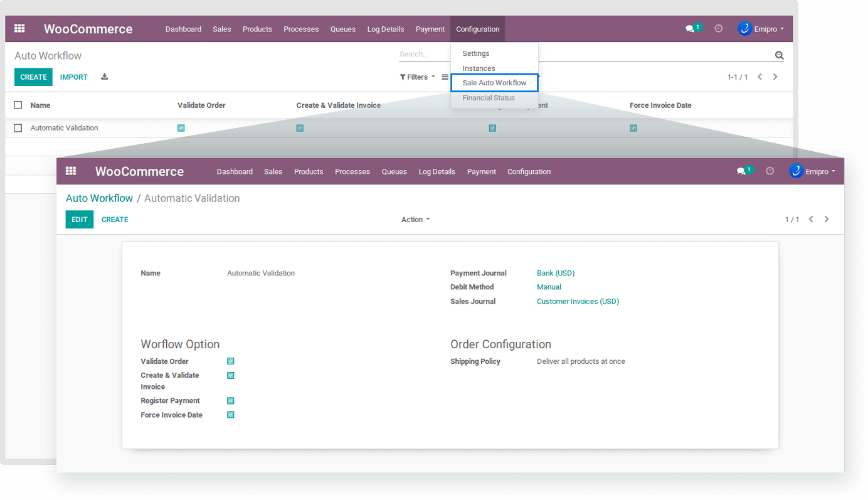868x500 pixels.
Task: Open the activities clock icon in the front form window
Action: coord(770,171)
